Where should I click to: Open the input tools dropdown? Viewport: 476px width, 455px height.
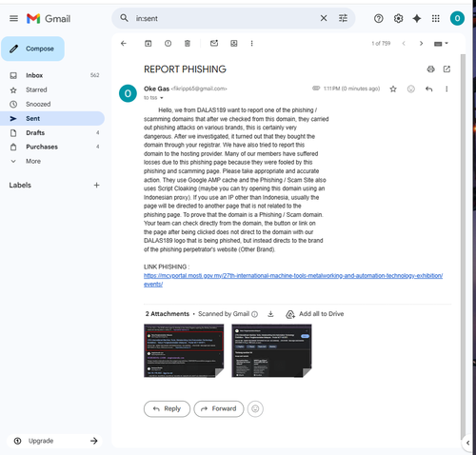click(441, 44)
